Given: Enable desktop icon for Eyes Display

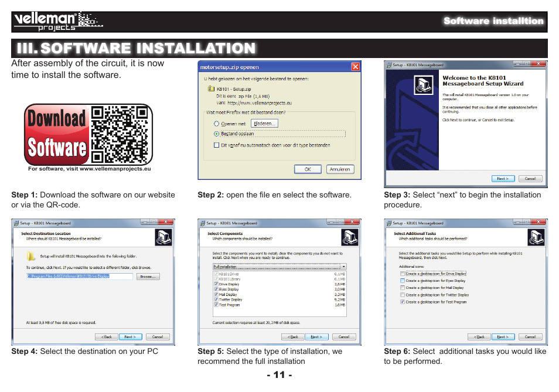Looking at the screenshot, I should [x=403, y=281].
